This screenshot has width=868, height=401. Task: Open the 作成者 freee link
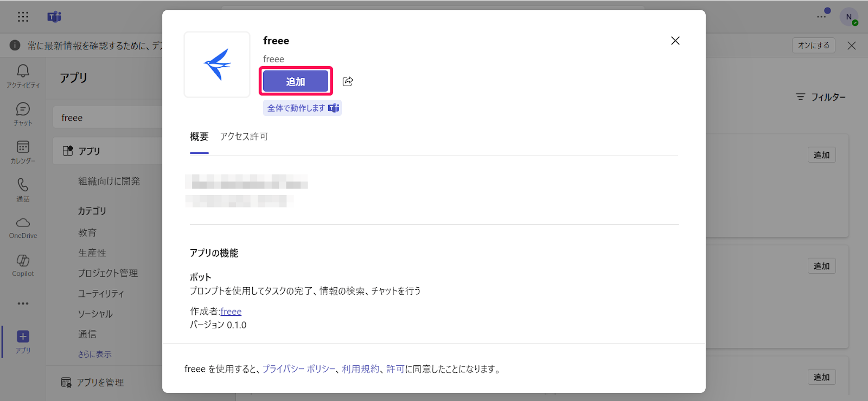point(231,312)
